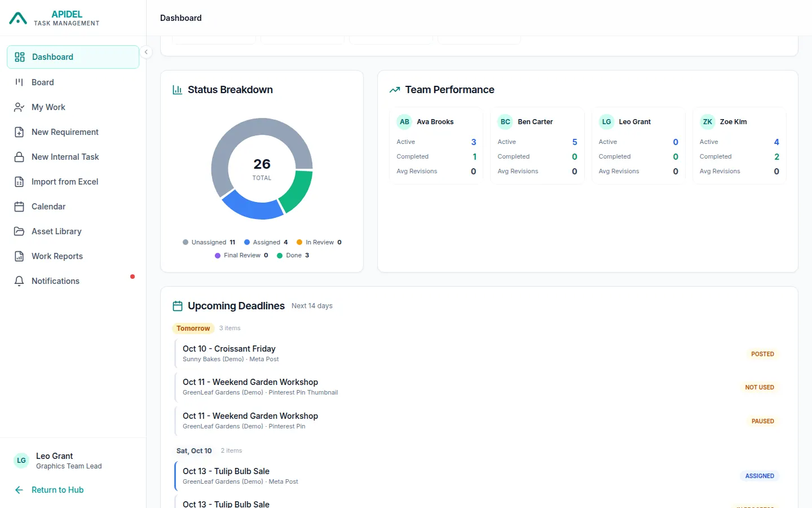
Task: Go to the Work Reports section
Action: (x=73, y=256)
